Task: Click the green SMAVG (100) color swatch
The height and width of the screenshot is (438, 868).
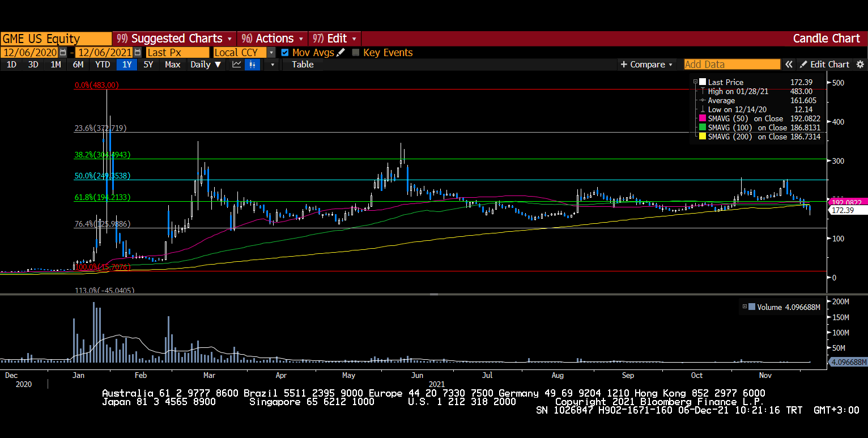Action: [703, 127]
